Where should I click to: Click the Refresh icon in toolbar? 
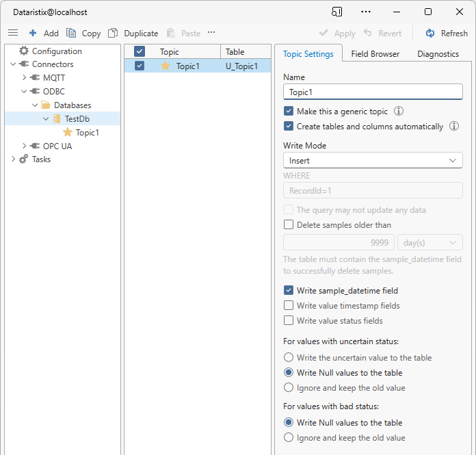point(430,33)
